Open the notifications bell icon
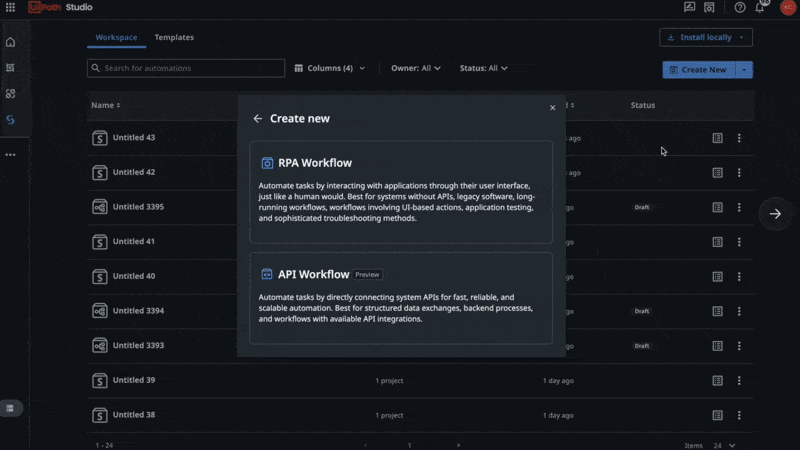Viewport: 800px width, 450px height. pos(761,7)
